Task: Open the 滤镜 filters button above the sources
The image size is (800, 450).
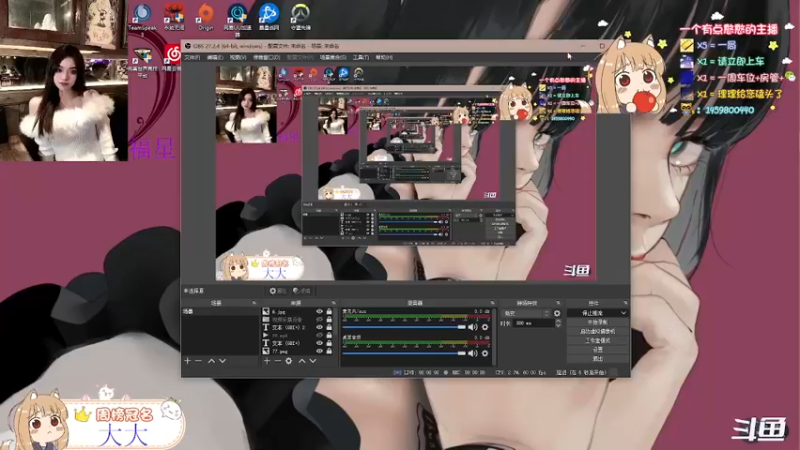Action: point(302,291)
